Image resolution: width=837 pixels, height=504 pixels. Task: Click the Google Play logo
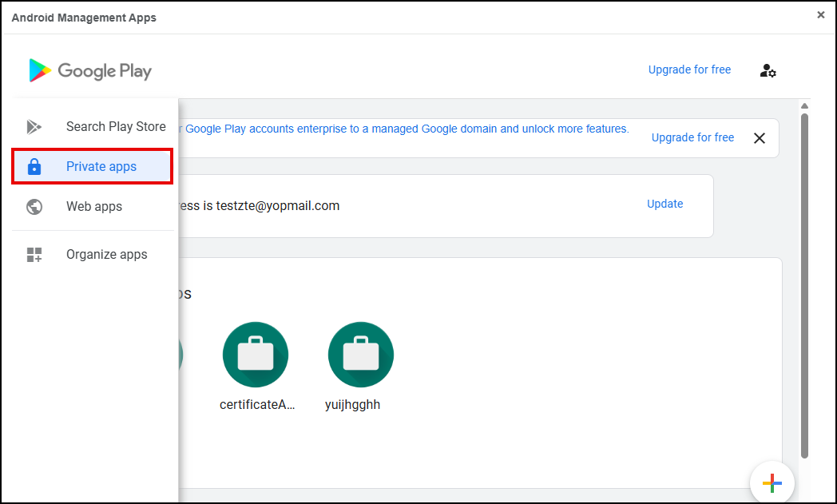[x=89, y=70]
